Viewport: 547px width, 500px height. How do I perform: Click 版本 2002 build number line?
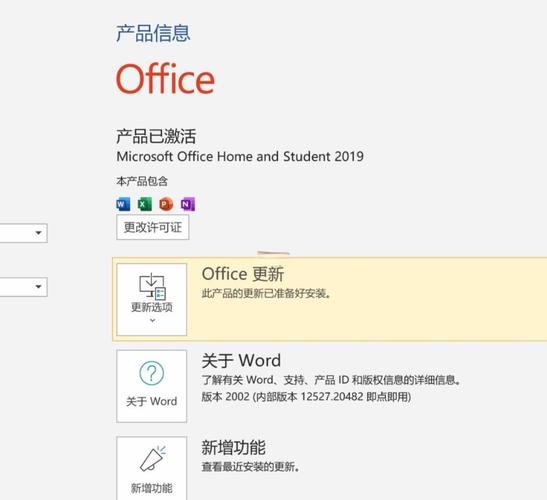[x=306, y=397]
